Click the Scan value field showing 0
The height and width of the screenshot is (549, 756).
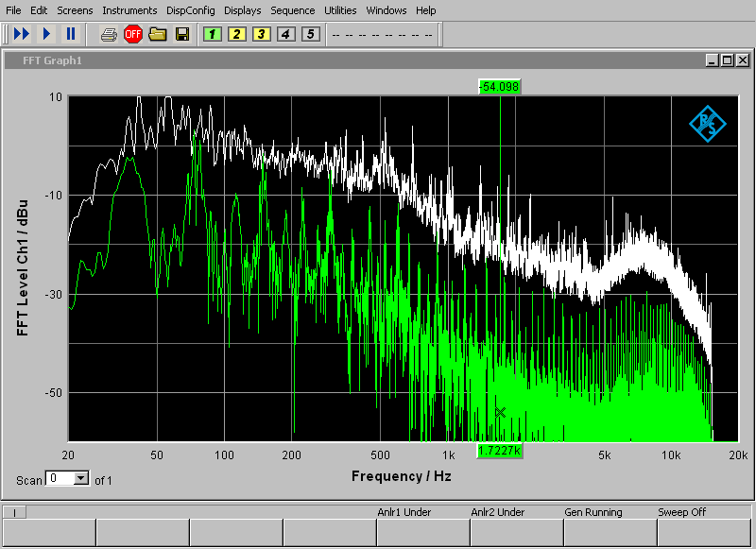pos(60,478)
